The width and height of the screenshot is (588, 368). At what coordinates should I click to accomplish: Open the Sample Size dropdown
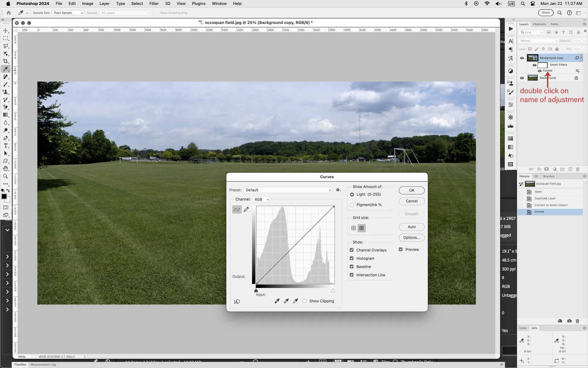pyautogui.click(x=68, y=13)
